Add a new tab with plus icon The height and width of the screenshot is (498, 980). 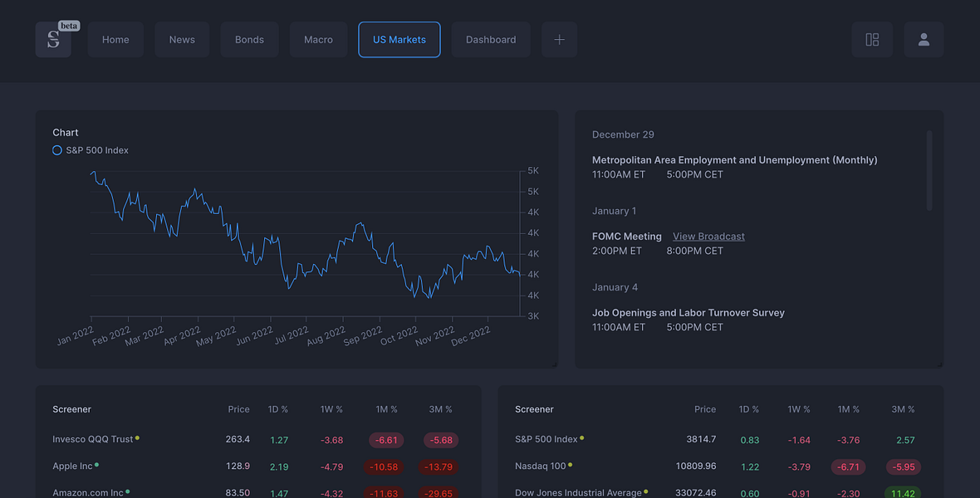(560, 39)
